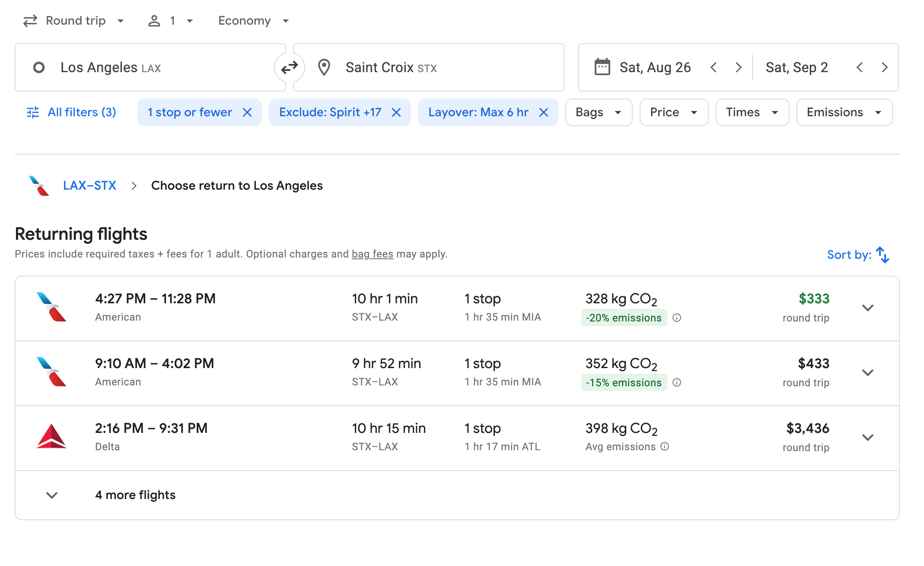The image size is (924, 566).
Task: Open the Round trip type dropdown
Action: (74, 21)
